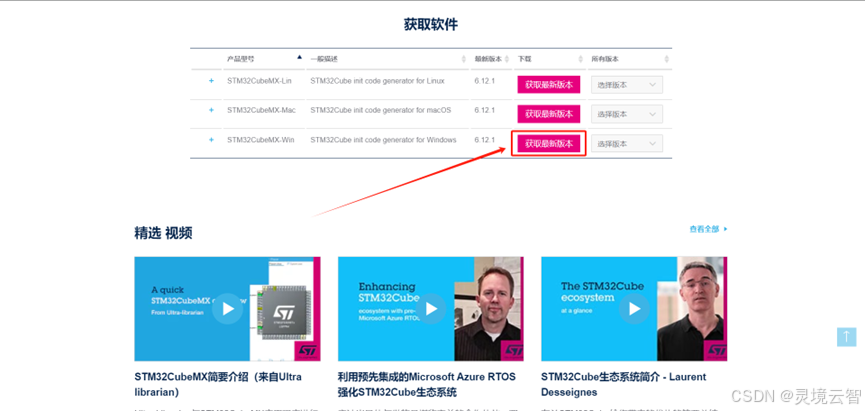Expand the STM32CubeMX-Mac row plus icon
The width and height of the screenshot is (865, 411).
point(211,110)
